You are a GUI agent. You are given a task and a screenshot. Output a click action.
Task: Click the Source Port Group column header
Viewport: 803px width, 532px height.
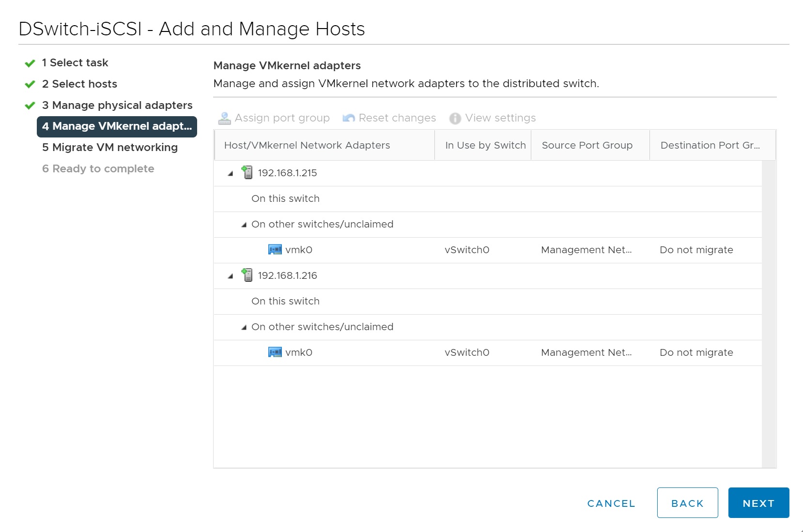click(587, 145)
